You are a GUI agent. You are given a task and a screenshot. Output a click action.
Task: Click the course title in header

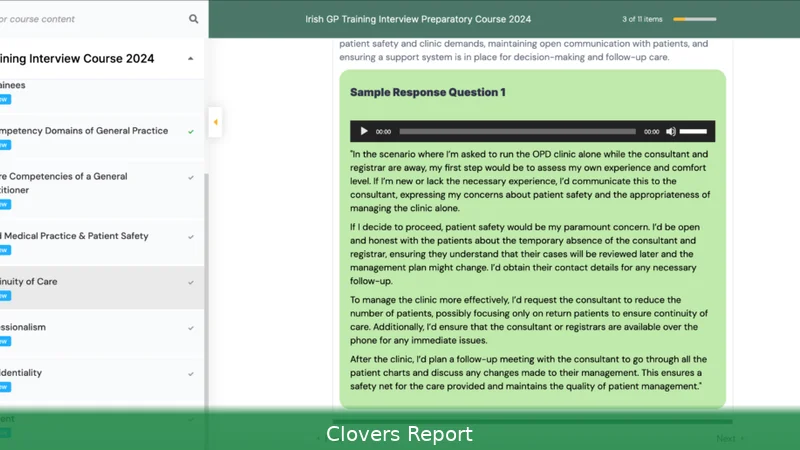click(418, 19)
